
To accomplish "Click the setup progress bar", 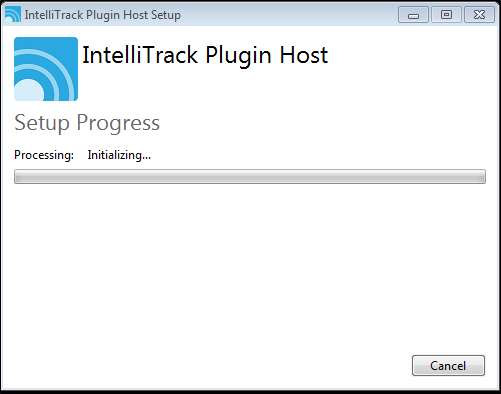I will pyautogui.click(x=250, y=176).
